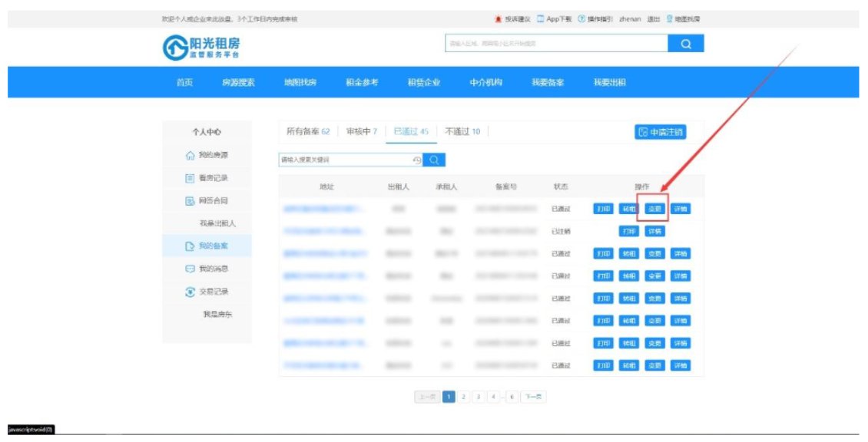Open 交易记录 in the sidebar
The height and width of the screenshot is (442, 868).
pyautogui.click(x=207, y=292)
